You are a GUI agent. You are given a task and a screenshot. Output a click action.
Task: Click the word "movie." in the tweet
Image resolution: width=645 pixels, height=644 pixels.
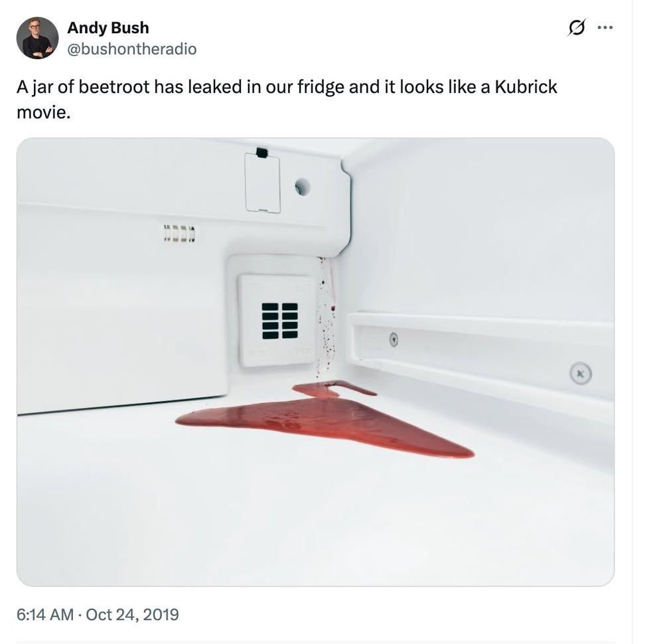click(42, 112)
